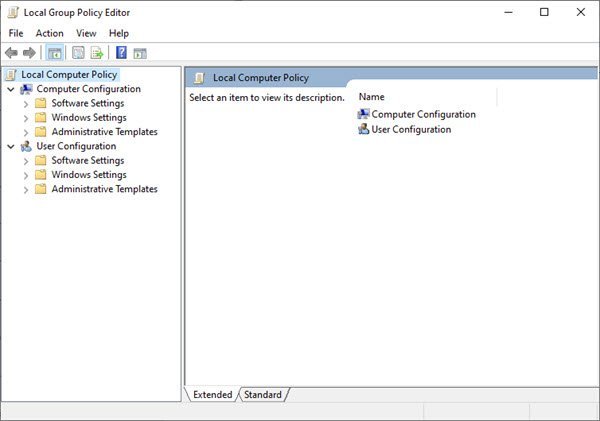Expand Administrative Templates under Computer Configuration
This screenshot has height=421, width=600.
pos(26,133)
